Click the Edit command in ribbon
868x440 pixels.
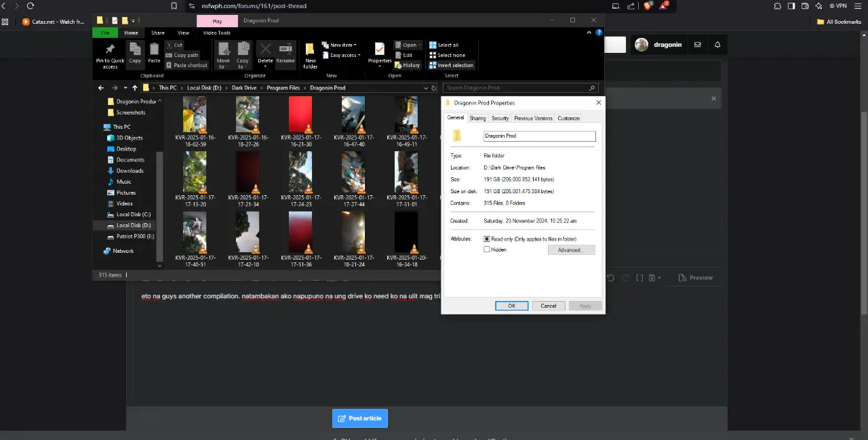tap(403, 55)
